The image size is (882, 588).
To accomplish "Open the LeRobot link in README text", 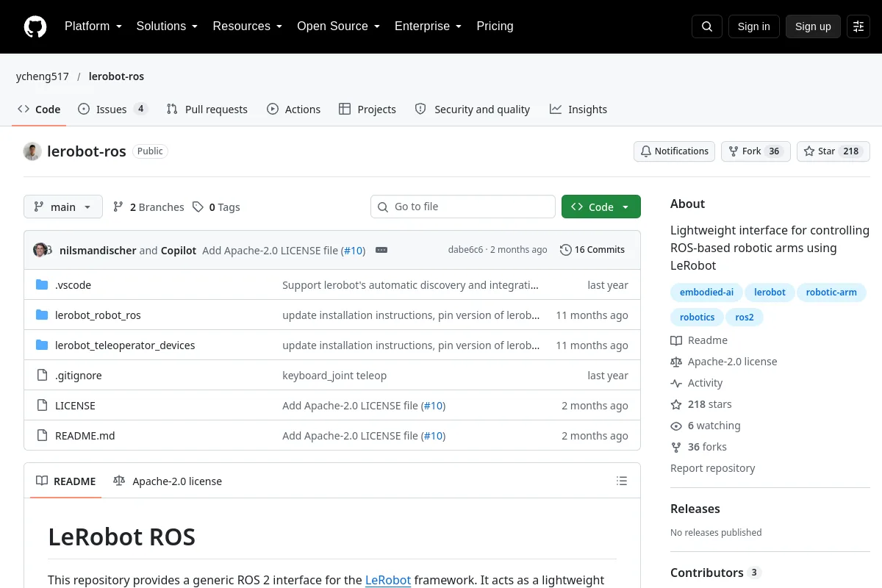I will coord(388,580).
